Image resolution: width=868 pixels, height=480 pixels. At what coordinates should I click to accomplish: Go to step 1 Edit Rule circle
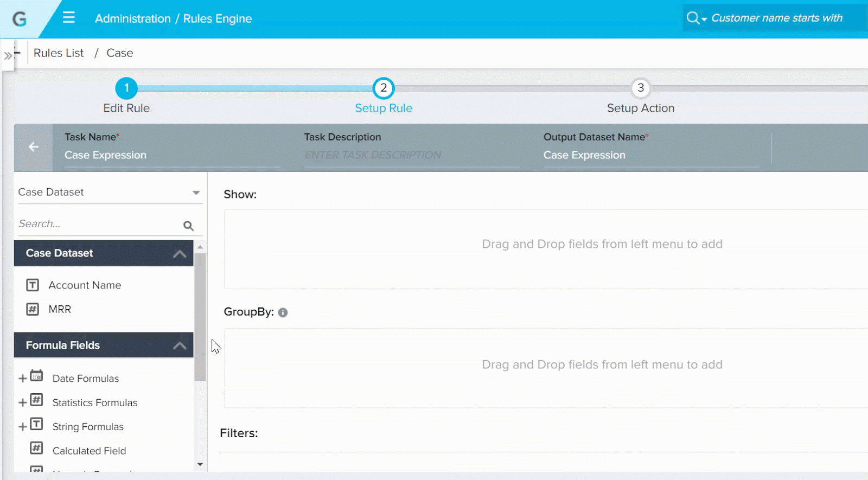pyautogui.click(x=126, y=88)
